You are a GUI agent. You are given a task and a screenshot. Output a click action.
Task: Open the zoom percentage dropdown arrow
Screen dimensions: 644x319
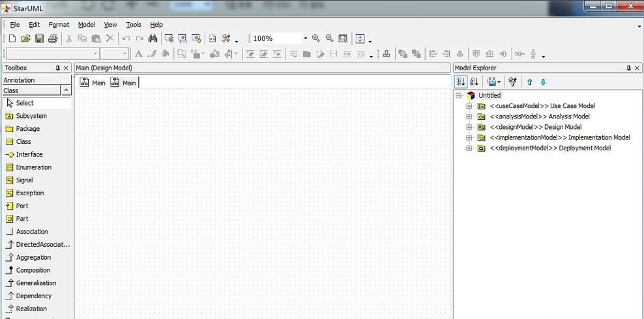305,38
